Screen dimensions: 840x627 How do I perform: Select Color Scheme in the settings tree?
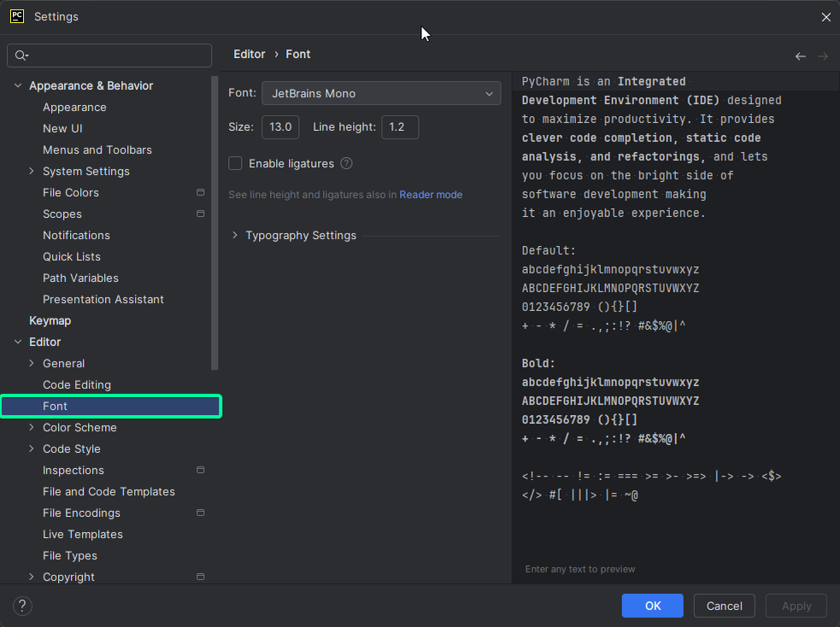(x=79, y=427)
